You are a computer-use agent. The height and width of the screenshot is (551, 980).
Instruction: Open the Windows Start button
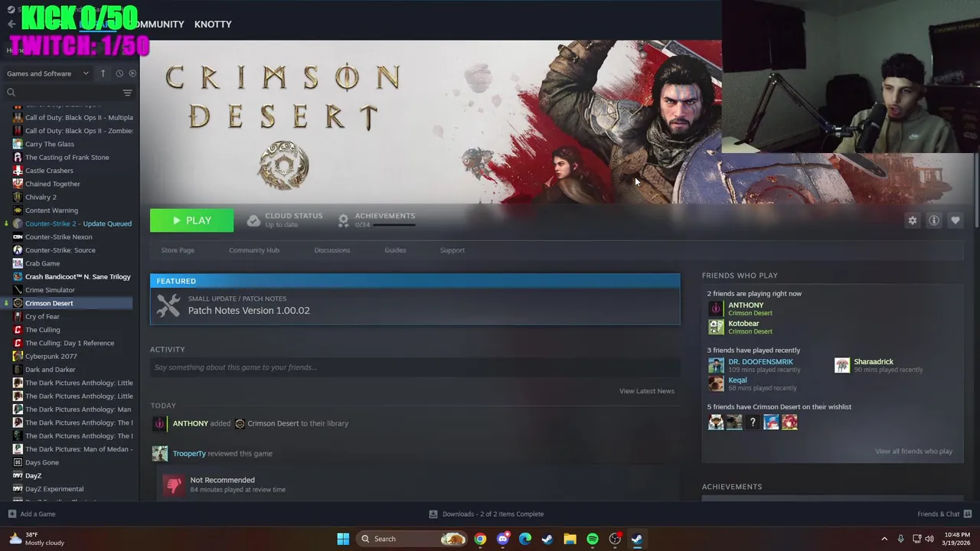click(x=343, y=539)
